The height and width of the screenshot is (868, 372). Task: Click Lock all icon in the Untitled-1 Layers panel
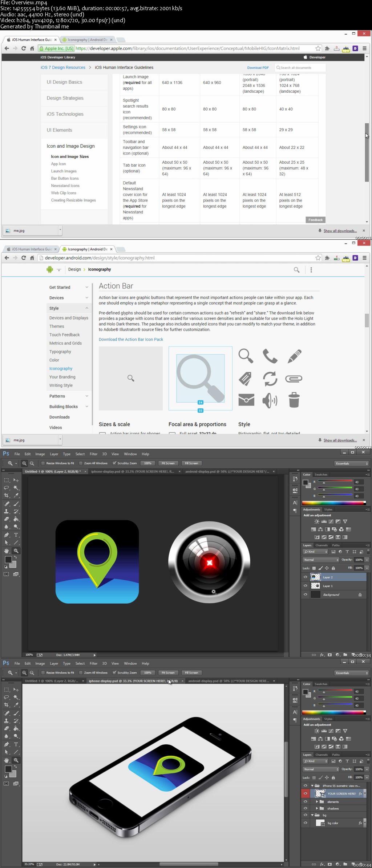(333, 568)
